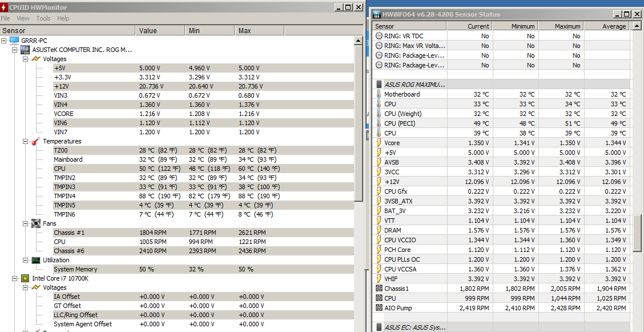This screenshot has height=332, width=644.
Task: Select the CPU PLLs OC row in HWiNFO64
Action: [501, 259]
